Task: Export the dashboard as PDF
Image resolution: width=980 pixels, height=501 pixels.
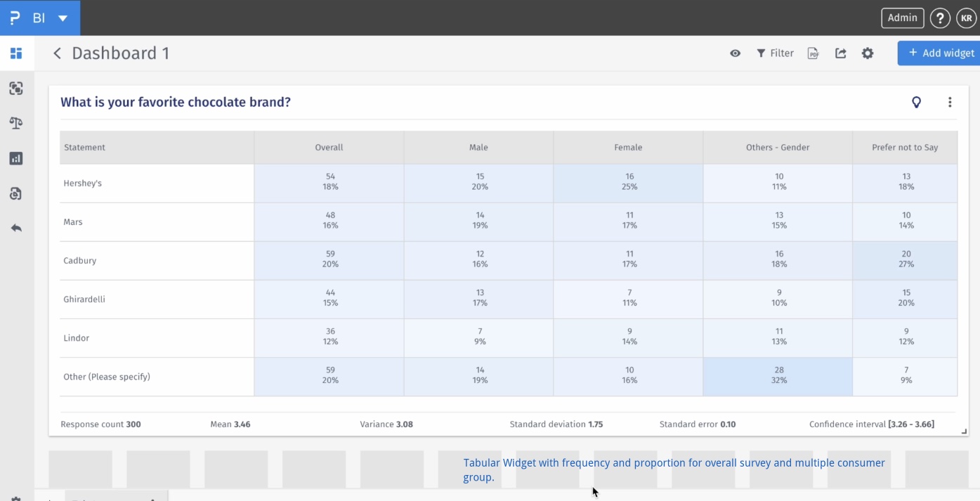Action: tap(813, 53)
